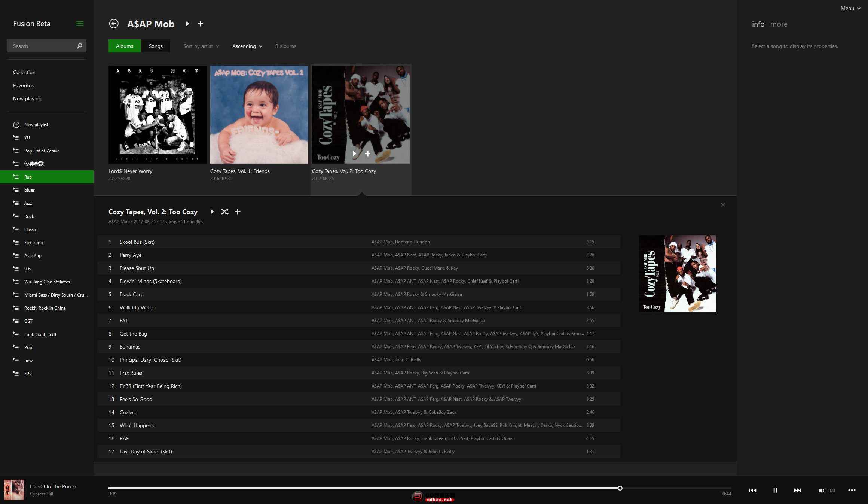Add Too Cozy via cover plus icon
This screenshot has height=504, width=868.
pyautogui.click(x=368, y=154)
